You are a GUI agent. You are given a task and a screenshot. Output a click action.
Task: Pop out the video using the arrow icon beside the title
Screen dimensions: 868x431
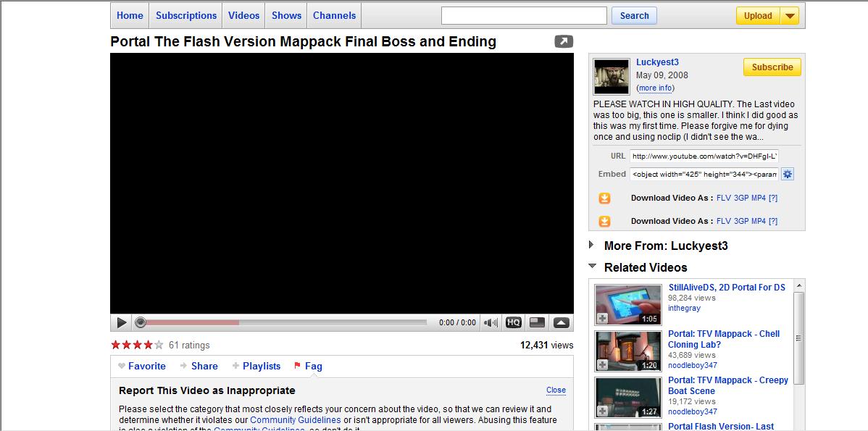click(564, 41)
